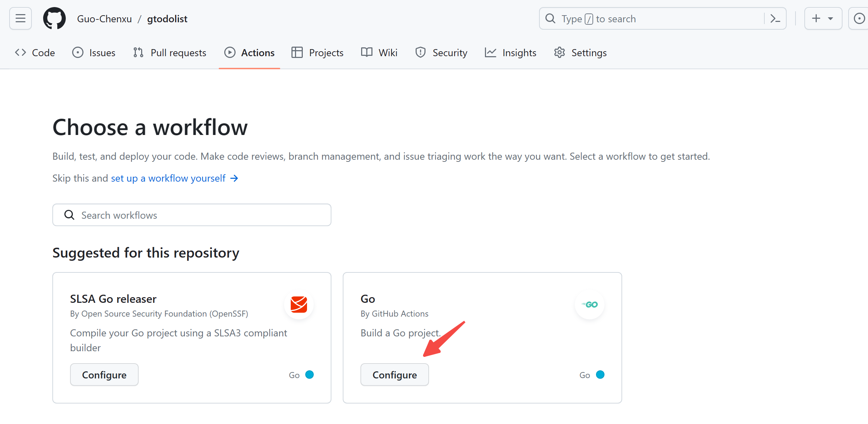Click 'set up a workflow yourself' link
868x424 pixels.
pos(174,178)
